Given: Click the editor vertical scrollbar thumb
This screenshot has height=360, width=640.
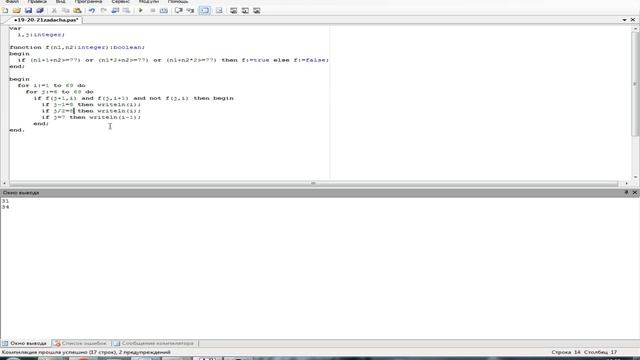Looking at the screenshot, I should coord(635,84).
